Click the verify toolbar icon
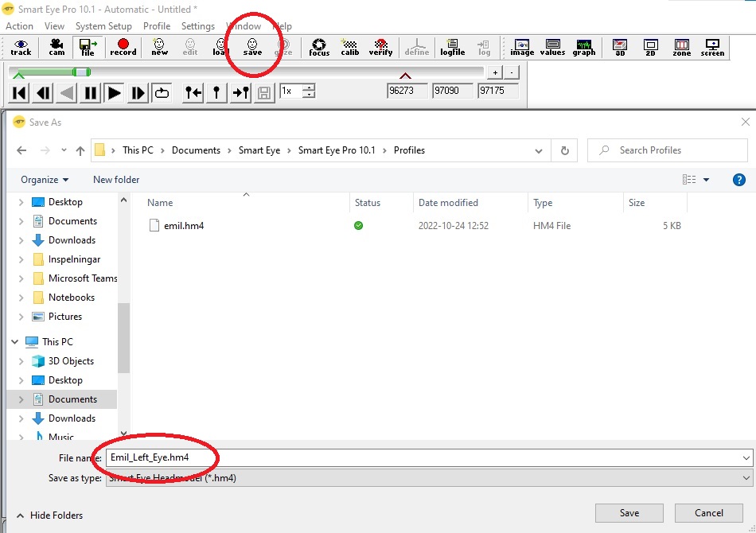Screen dimensions: 756x533 pos(380,47)
